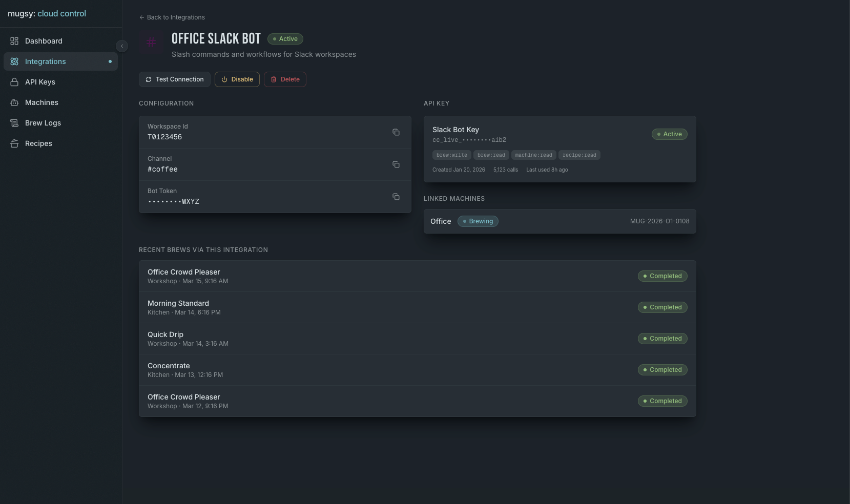The image size is (850, 504).
Task: Select the #coffee channel value
Action: click(x=162, y=170)
